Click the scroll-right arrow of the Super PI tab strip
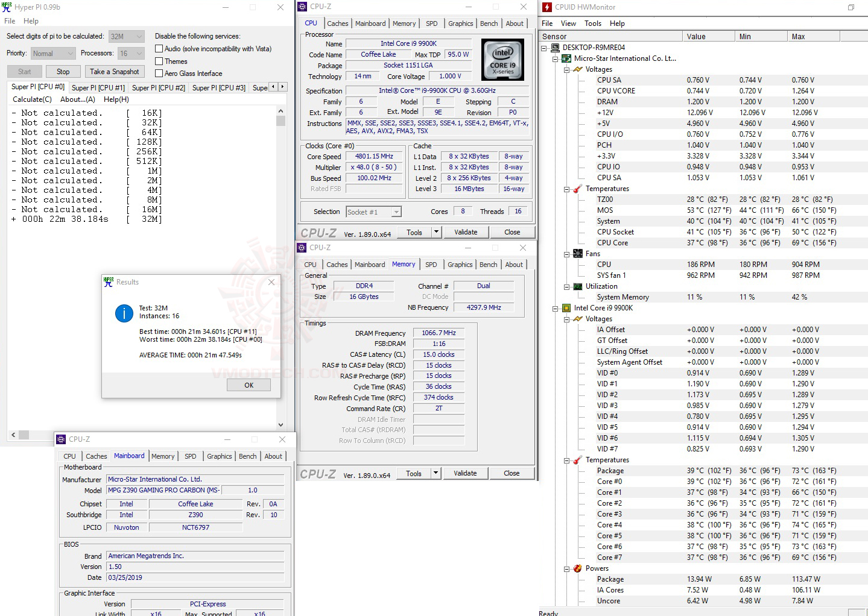 pyautogui.click(x=282, y=87)
